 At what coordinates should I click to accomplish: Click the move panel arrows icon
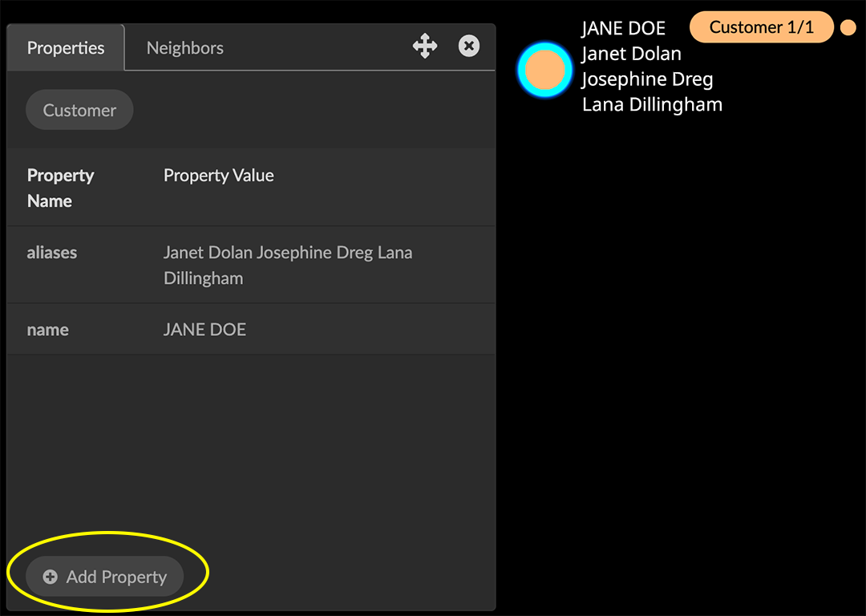pos(425,46)
